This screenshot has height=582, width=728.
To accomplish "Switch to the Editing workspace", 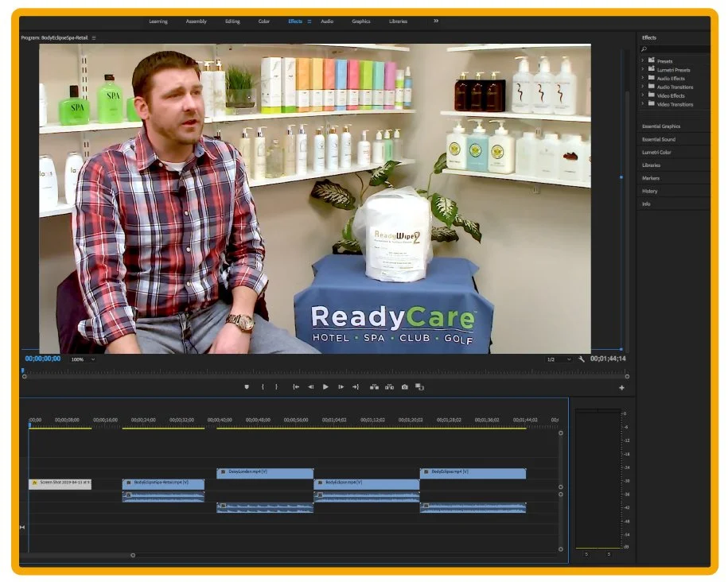I will tap(232, 21).
